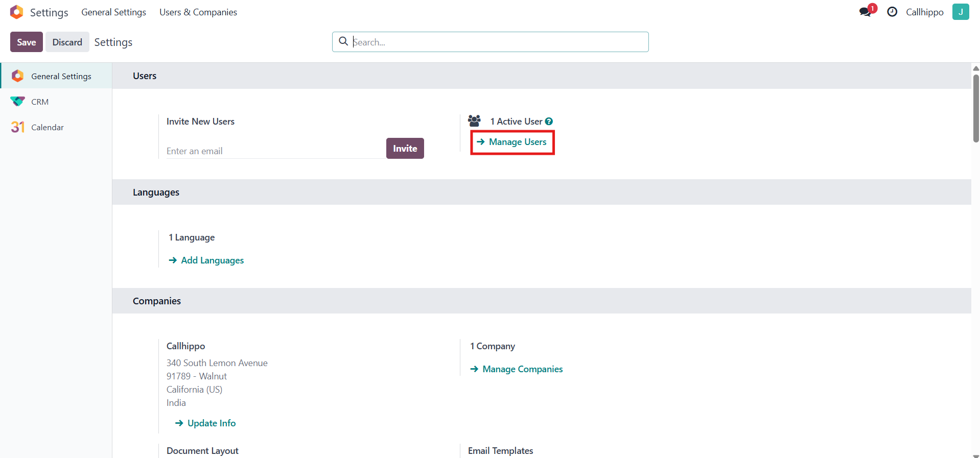
Task: Open the Update Info link
Action: point(212,423)
